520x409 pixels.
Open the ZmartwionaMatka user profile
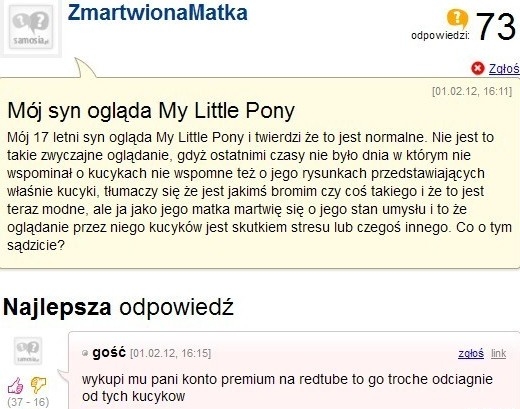tap(157, 13)
